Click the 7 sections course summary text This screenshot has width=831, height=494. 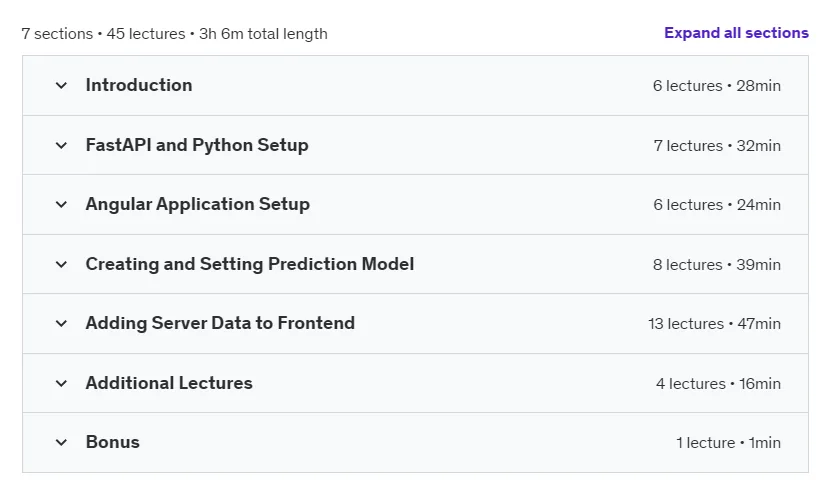[x=174, y=34]
